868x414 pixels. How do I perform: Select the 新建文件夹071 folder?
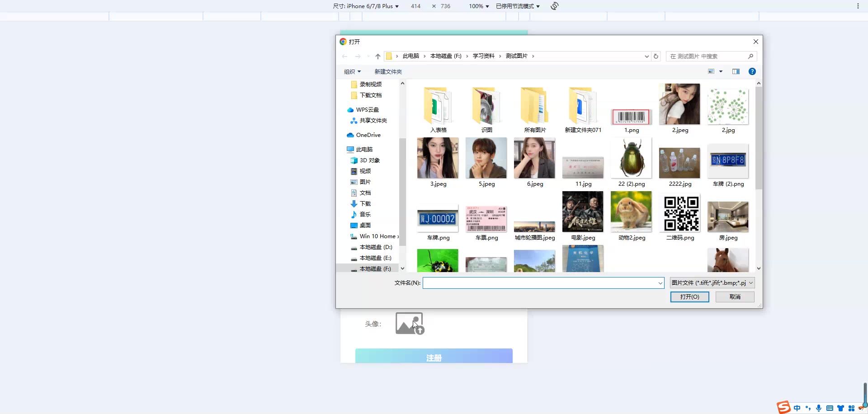[x=583, y=109]
